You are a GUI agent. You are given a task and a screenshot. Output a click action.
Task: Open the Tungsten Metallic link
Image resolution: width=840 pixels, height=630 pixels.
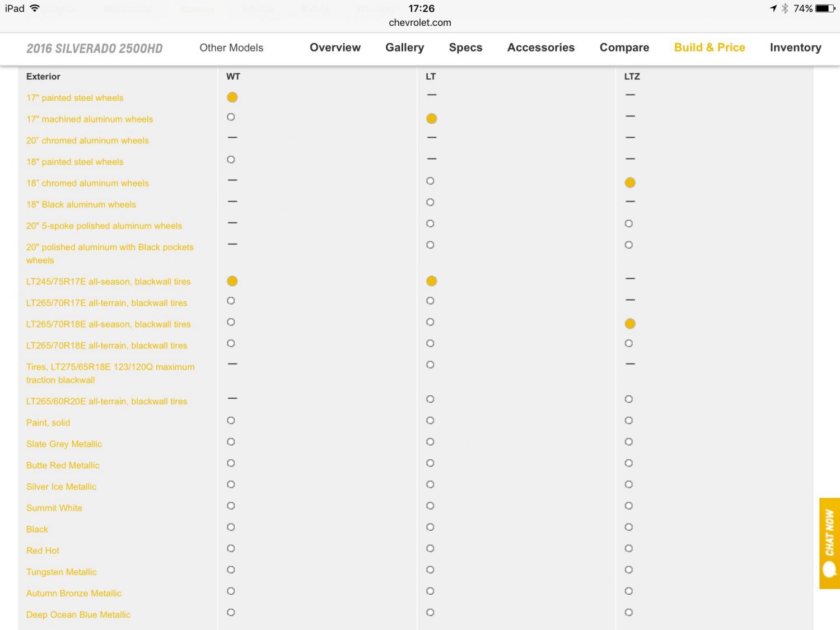tap(61, 572)
